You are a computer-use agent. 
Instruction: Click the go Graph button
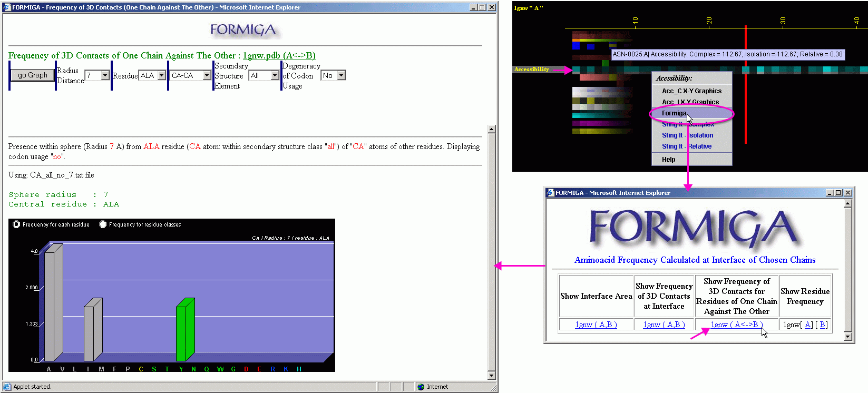pyautogui.click(x=33, y=75)
